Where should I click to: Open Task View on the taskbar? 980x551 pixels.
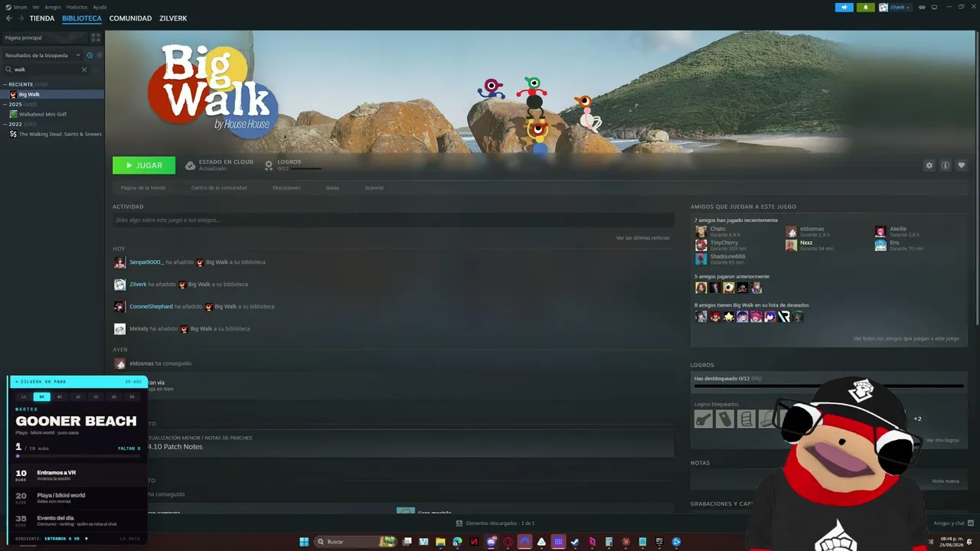[407, 542]
